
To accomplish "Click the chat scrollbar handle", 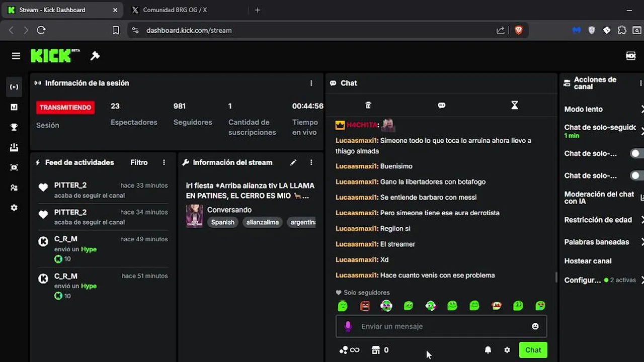I will coord(556,278).
